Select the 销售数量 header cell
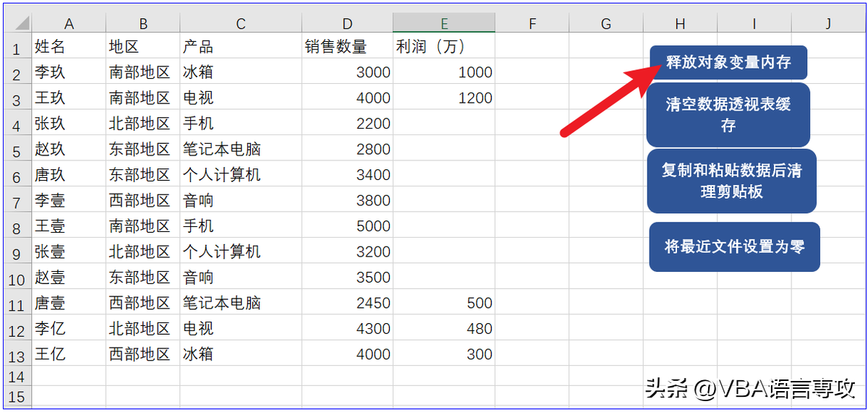 point(347,46)
